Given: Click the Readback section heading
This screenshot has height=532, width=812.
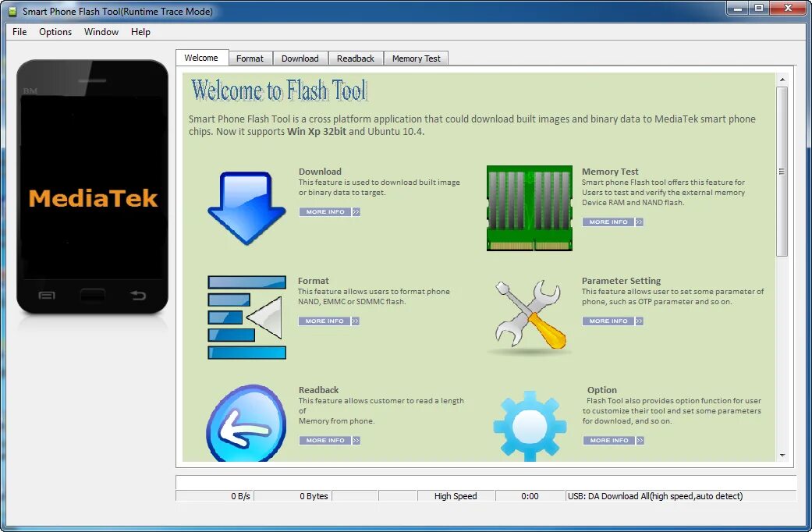Looking at the screenshot, I should pos(318,390).
